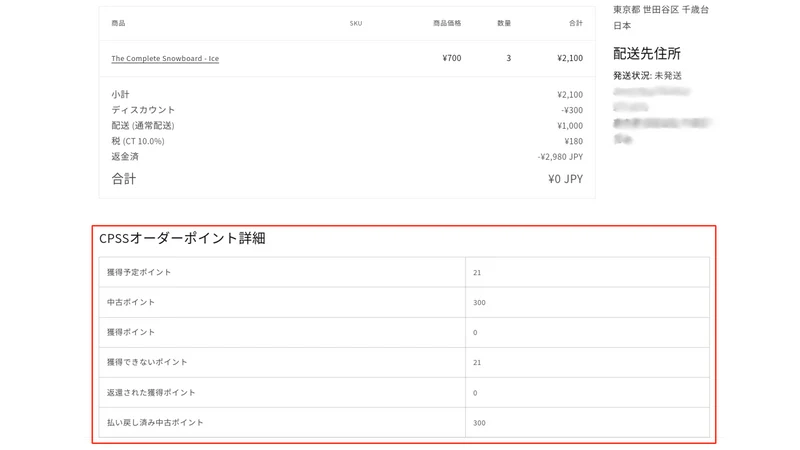Select the -¥2,980 JPY refunded amount

[x=560, y=157]
